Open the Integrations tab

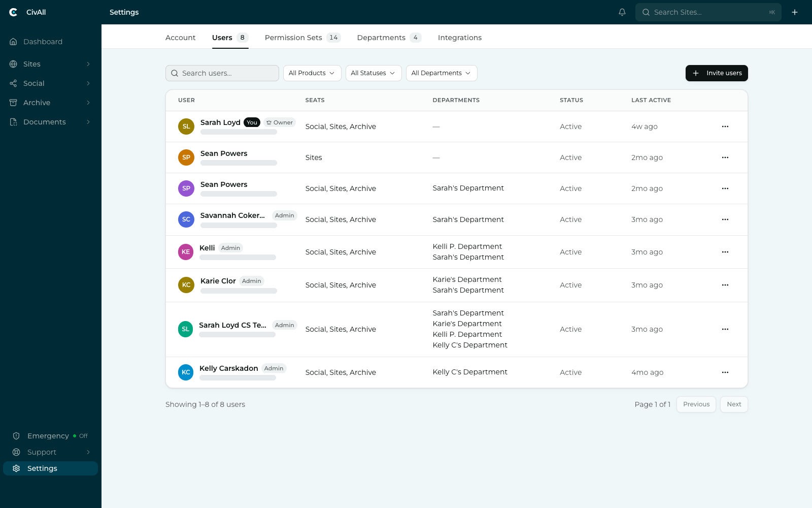pos(460,38)
